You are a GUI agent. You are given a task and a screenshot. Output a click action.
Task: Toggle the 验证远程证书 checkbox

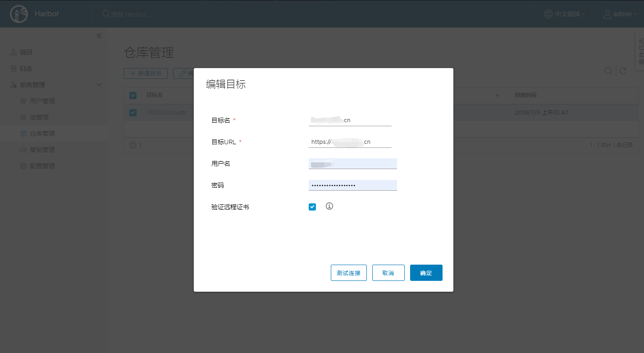point(312,207)
